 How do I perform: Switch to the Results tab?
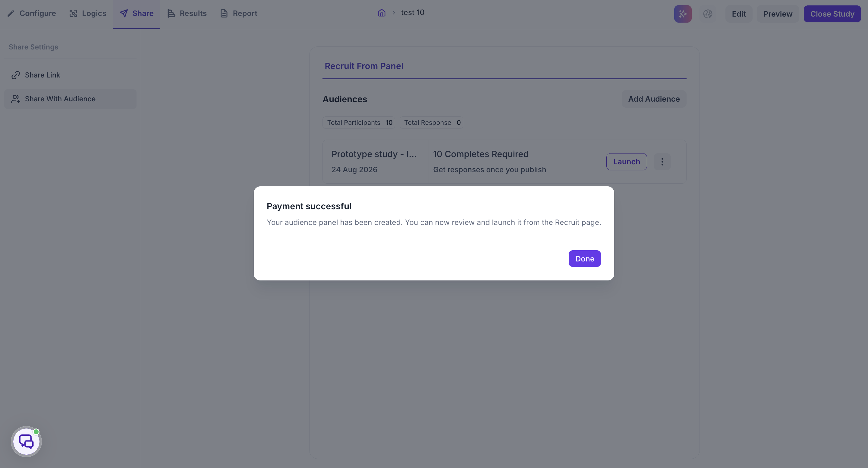(187, 14)
